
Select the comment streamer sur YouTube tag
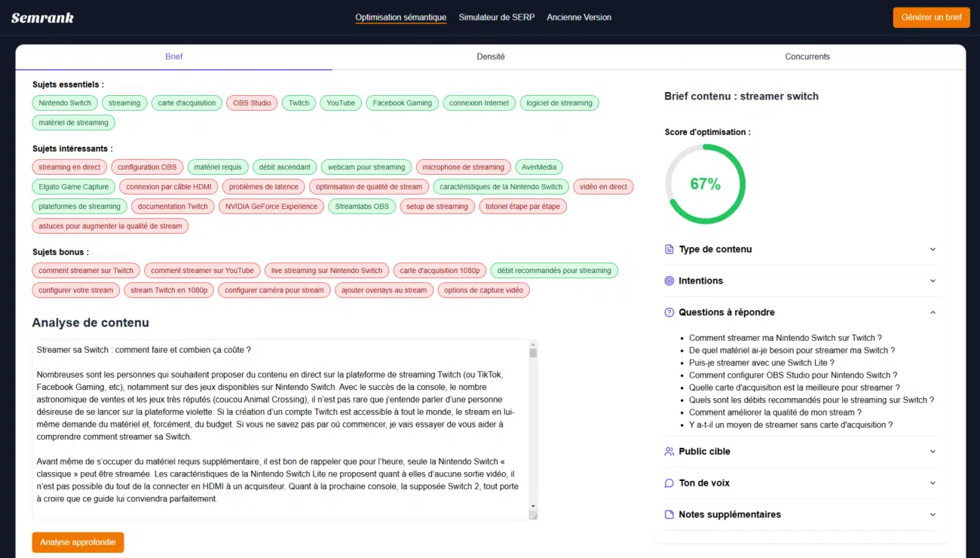click(203, 271)
